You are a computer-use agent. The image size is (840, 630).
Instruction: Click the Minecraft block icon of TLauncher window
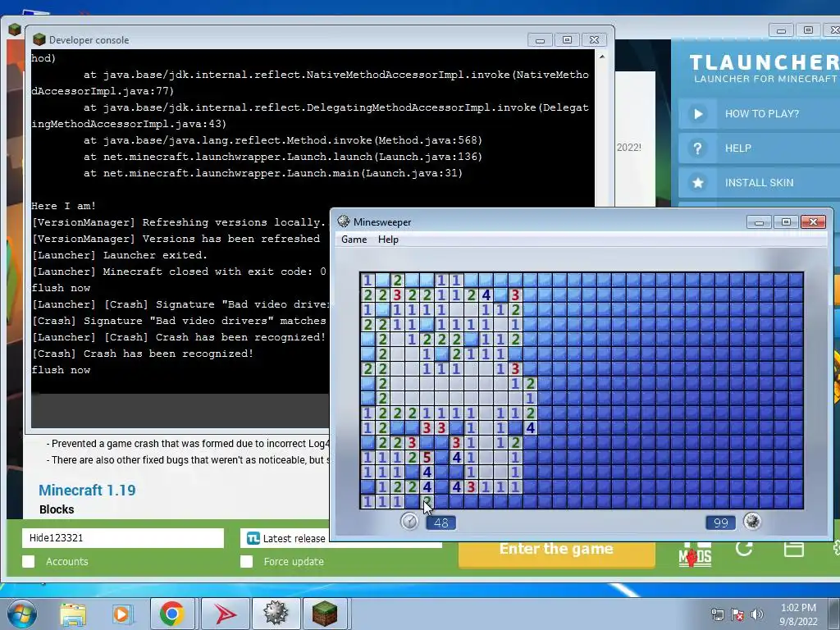pos(15,30)
